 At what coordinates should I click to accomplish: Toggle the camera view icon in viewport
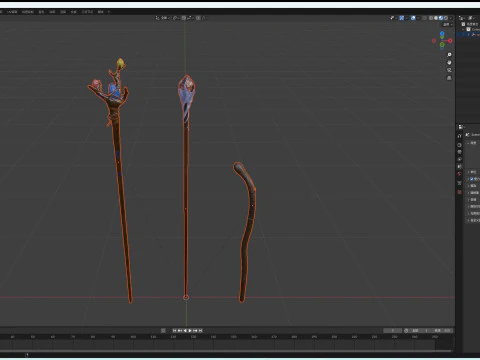coord(449,70)
